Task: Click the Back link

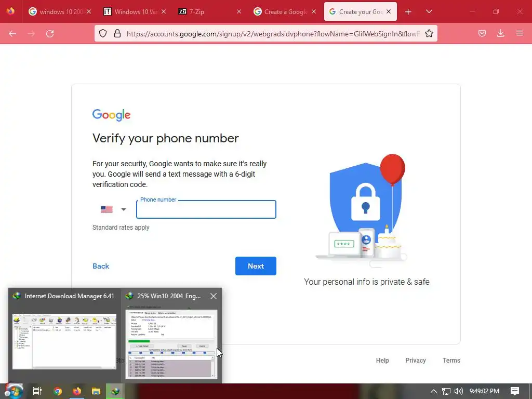Action: tap(101, 266)
